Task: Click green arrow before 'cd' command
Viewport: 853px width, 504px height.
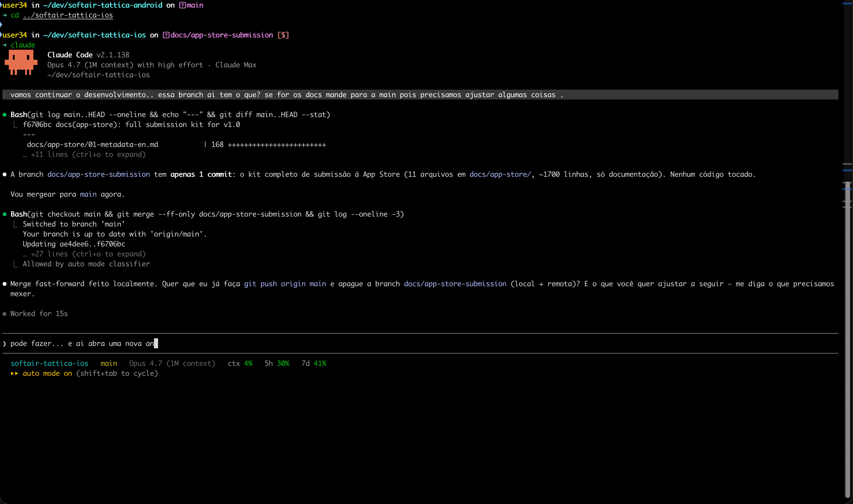Action: pos(5,15)
